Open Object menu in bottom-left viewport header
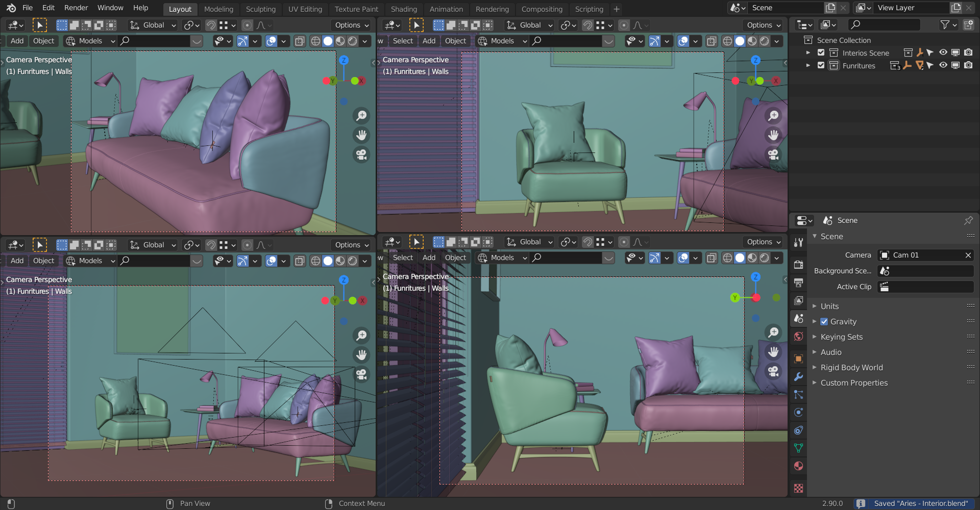 point(43,261)
